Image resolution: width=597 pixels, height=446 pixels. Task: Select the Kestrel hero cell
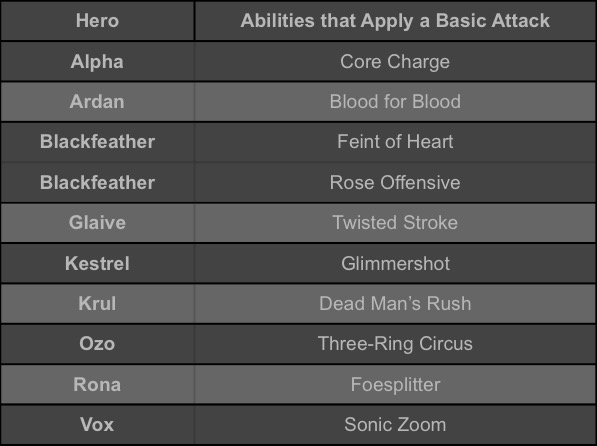click(x=97, y=264)
